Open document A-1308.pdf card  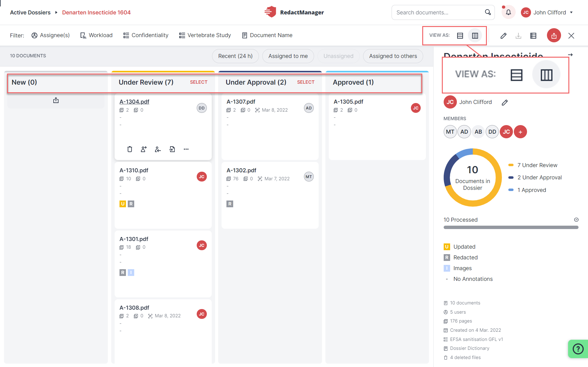point(163,331)
